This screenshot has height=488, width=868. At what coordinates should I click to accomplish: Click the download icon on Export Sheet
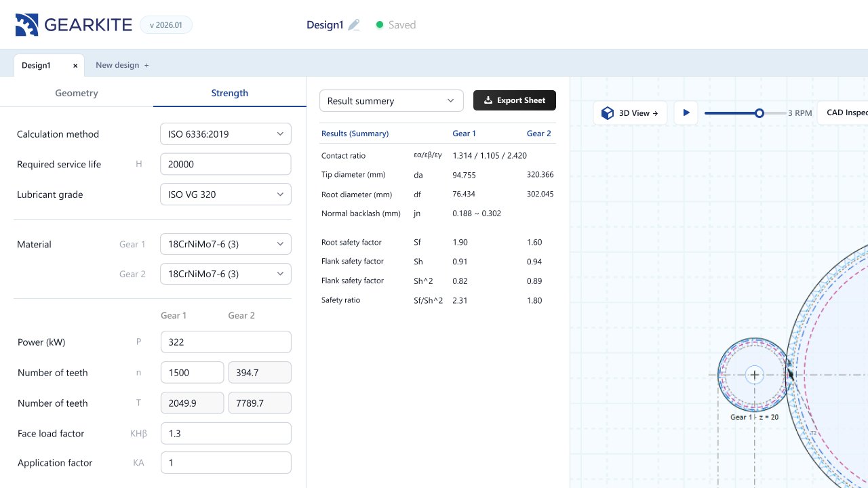488,100
